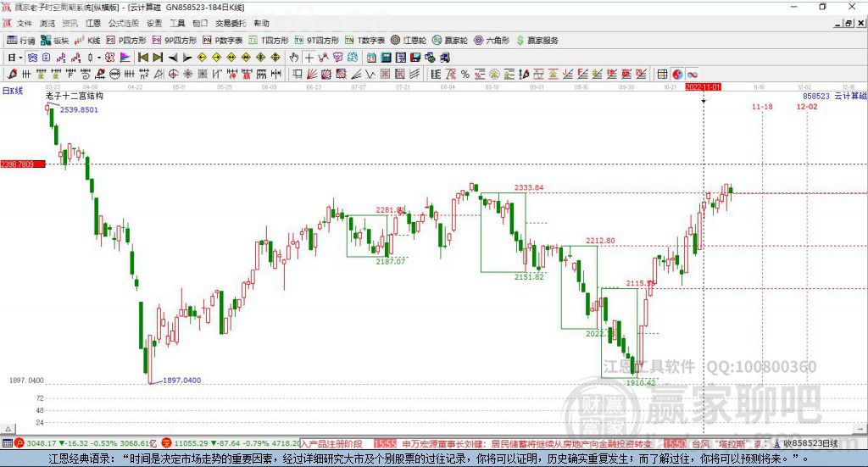Open the 工具 menu
Screen dimensions: 868x467
[177, 23]
